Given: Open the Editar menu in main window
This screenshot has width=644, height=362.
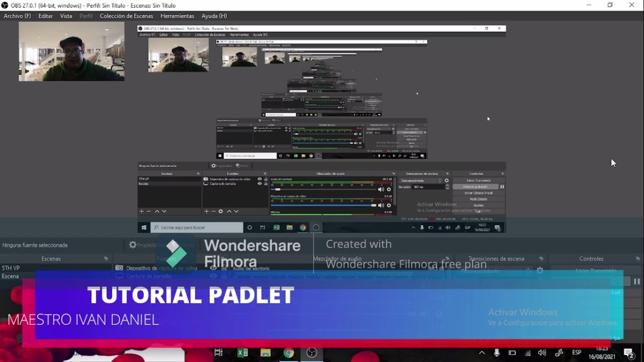Looking at the screenshot, I should 46,16.
